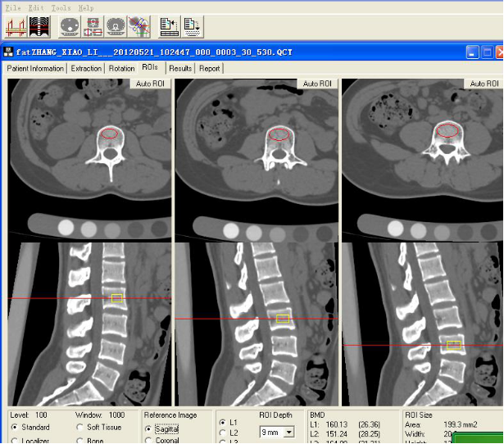Open the slice positioning crosshair toolbar icon

(x=93, y=27)
